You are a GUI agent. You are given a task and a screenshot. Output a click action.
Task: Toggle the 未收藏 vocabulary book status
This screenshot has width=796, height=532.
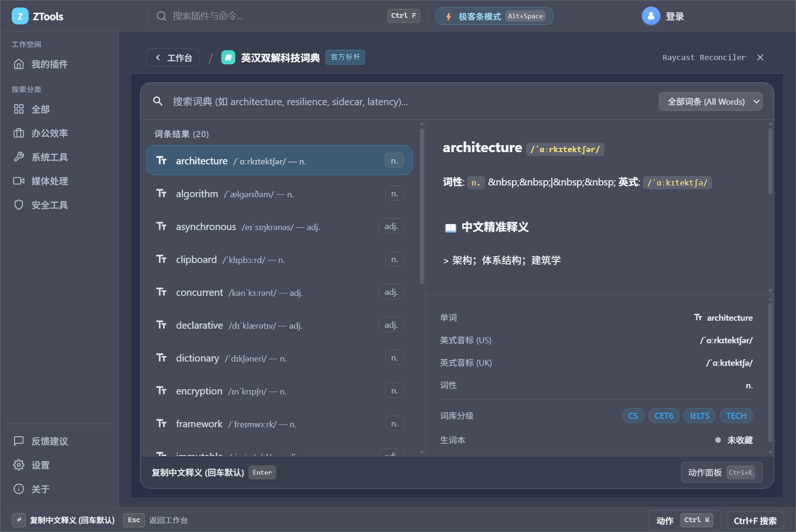[x=734, y=440]
